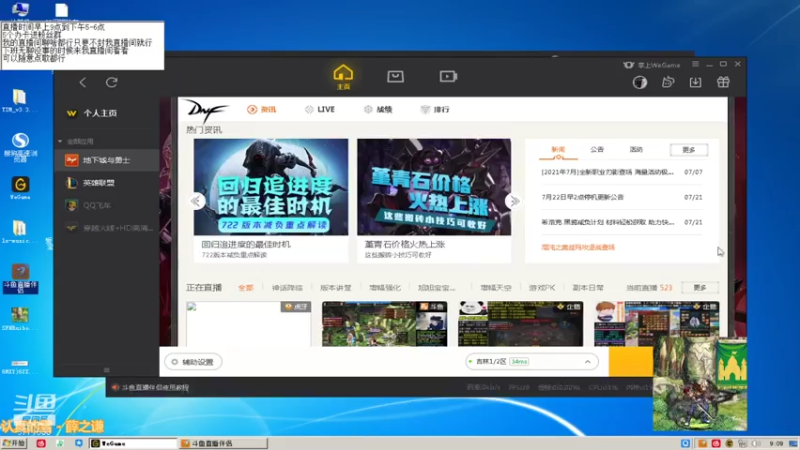The width and height of the screenshot is (800, 450).
Task: Switch to the 成绩 tab
Action: tap(378, 110)
